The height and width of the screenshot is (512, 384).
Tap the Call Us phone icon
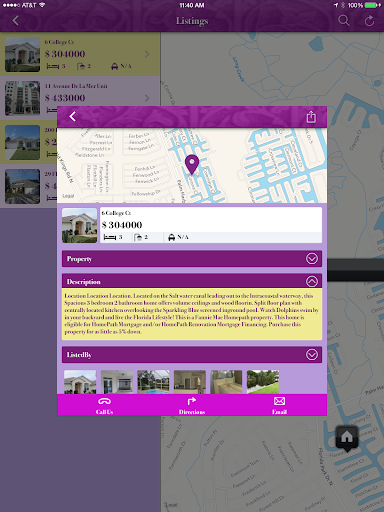tap(104, 401)
